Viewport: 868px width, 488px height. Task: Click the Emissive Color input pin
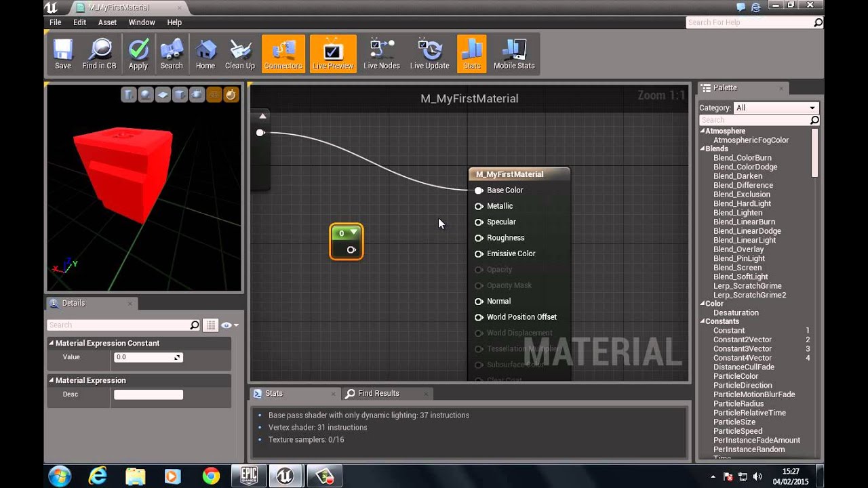point(479,253)
